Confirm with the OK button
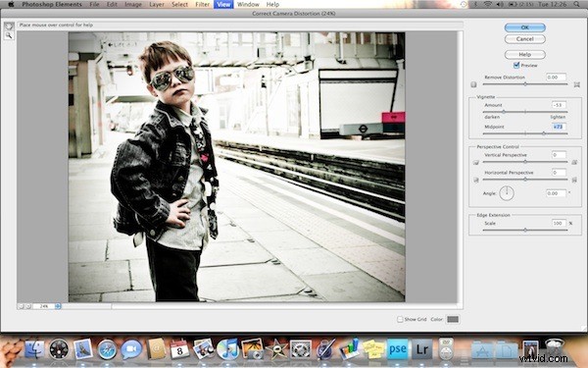The width and height of the screenshot is (588, 368). pyautogui.click(x=524, y=27)
